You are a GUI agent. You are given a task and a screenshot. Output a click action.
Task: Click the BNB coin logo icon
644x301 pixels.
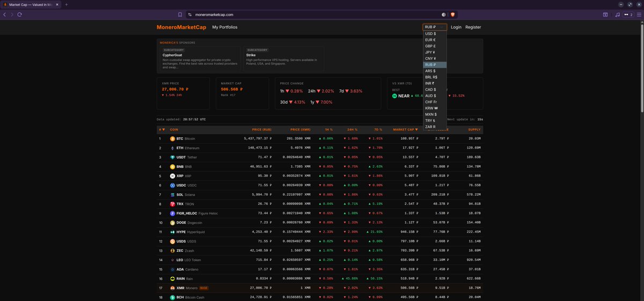[172, 166]
